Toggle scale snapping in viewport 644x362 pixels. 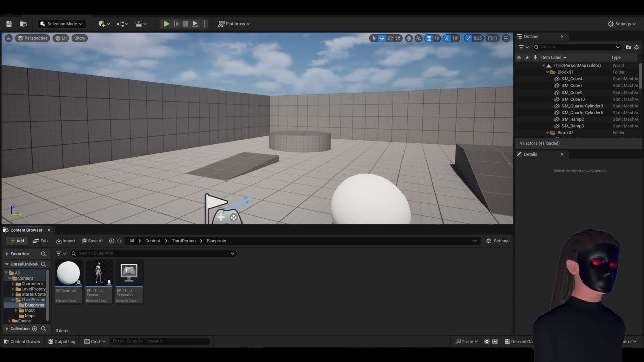(468, 38)
